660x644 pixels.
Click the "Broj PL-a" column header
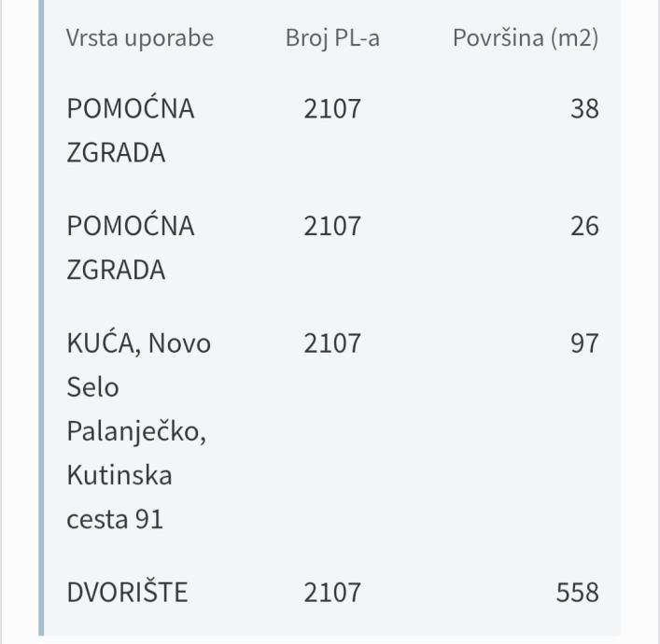pos(332,38)
